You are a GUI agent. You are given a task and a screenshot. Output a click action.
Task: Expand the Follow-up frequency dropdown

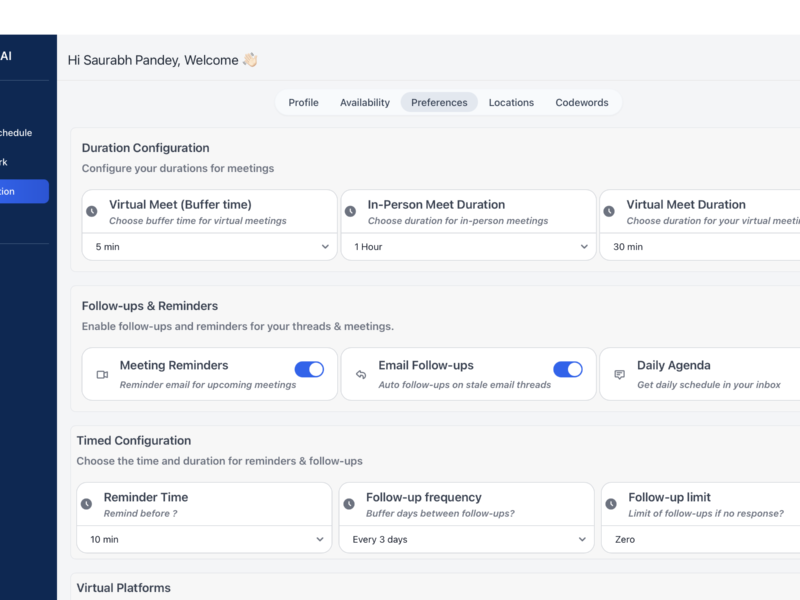(x=466, y=539)
